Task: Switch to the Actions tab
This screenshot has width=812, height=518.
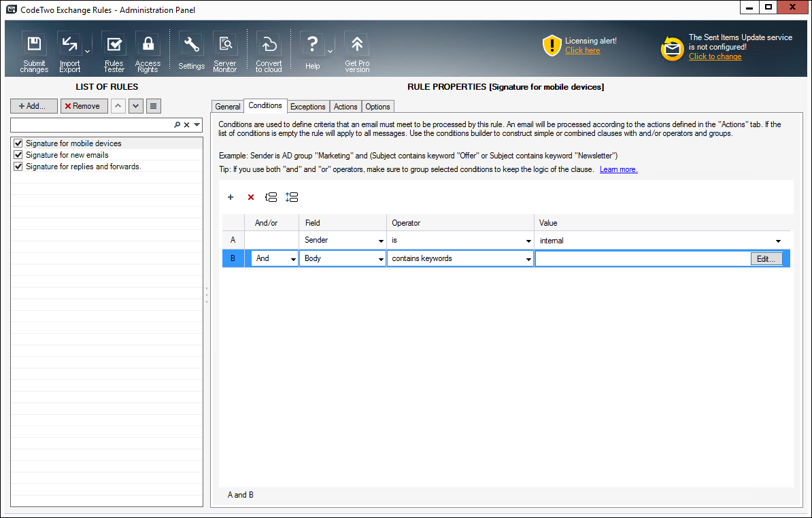Action: pyautogui.click(x=345, y=107)
